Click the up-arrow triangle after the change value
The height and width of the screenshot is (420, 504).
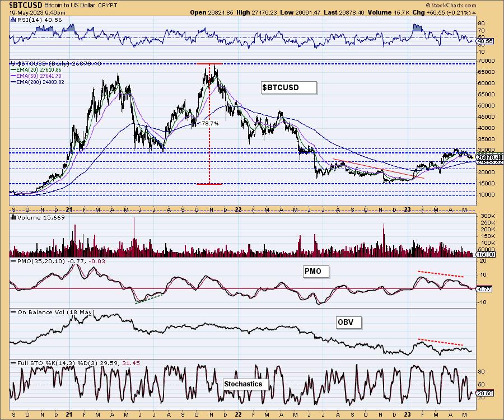474,13
